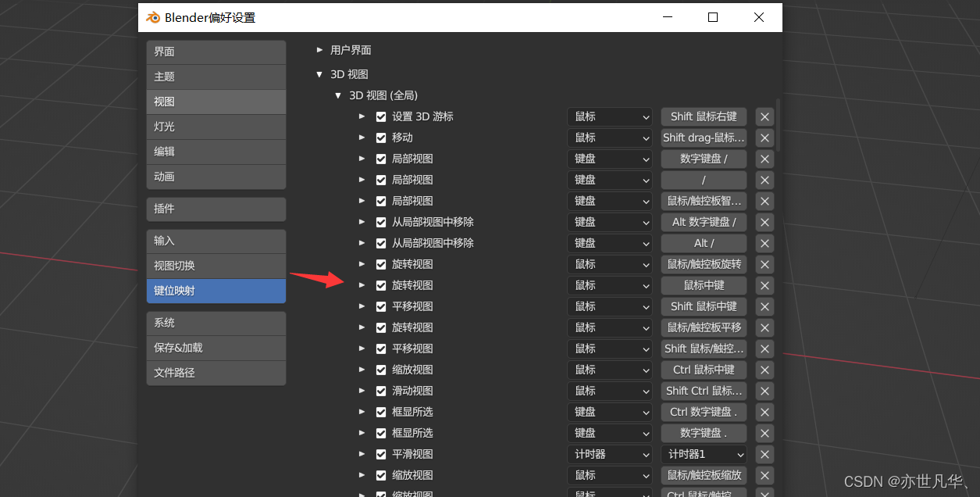
Task: Open the 界面 preferences tab
Action: coord(216,52)
